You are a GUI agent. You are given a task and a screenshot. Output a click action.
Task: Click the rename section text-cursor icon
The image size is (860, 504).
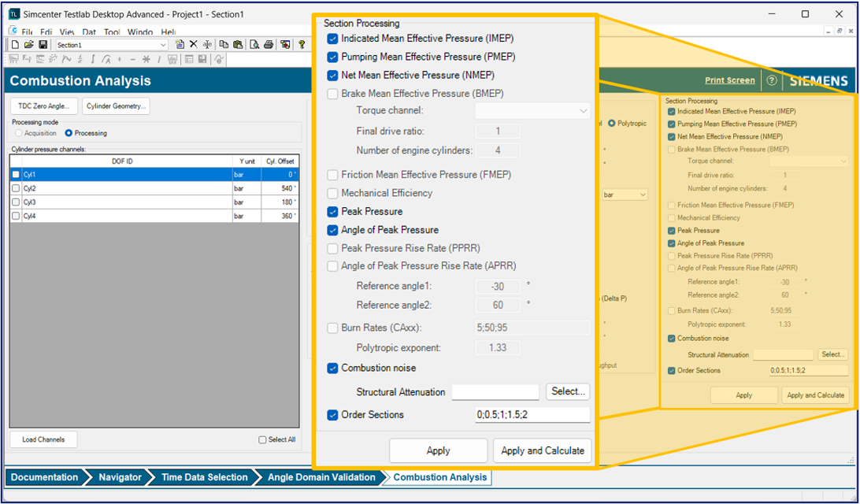[x=207, y=45]
